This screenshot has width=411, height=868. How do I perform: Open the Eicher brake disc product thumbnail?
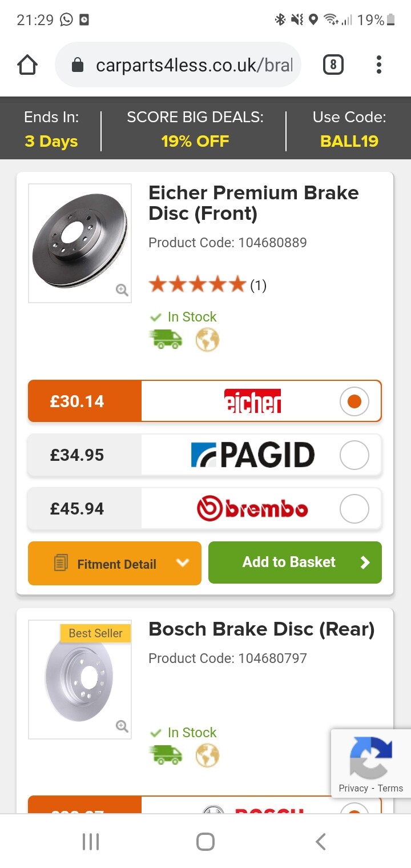point(79,243)
